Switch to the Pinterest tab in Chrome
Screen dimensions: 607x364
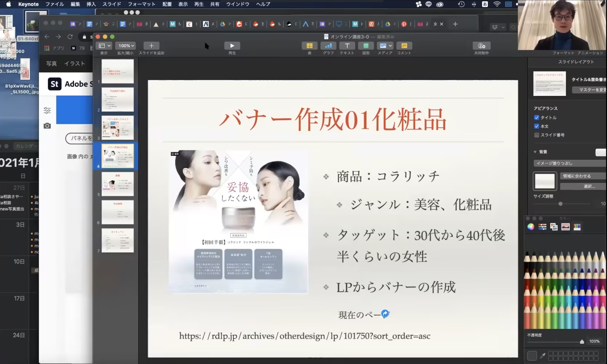click(x=404, y=24)
